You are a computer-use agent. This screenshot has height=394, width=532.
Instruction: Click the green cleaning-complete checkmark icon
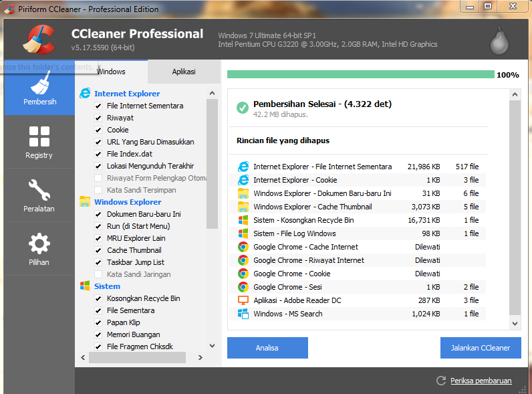point(242,108)
